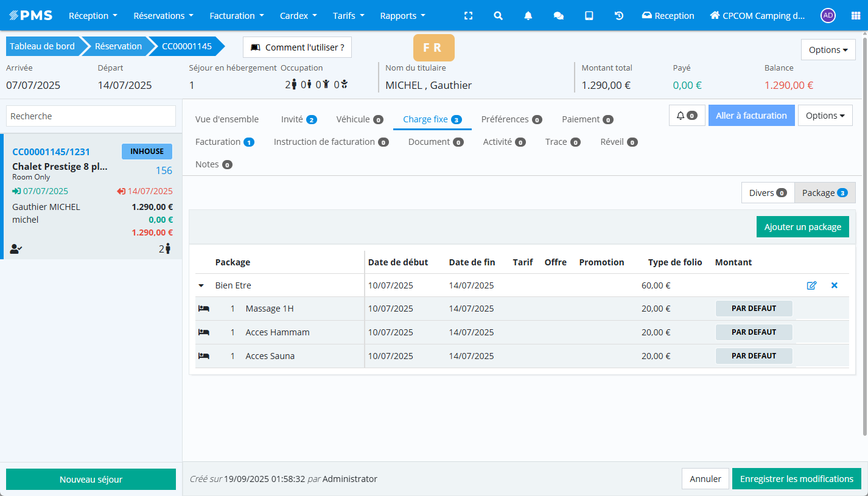868x496 pixels.
Task: Switch to the Invité tab
Action: (298, 119)
